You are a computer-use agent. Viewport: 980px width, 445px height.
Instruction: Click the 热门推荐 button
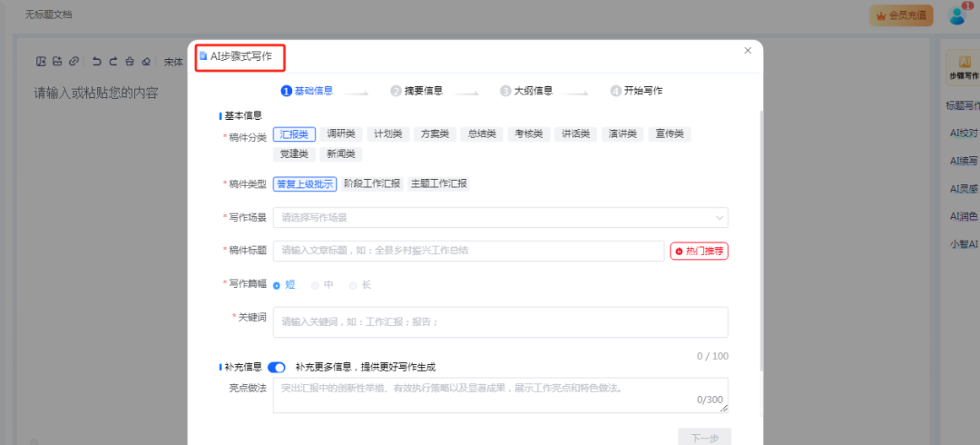pyautogui.click(x=700, y=251)
